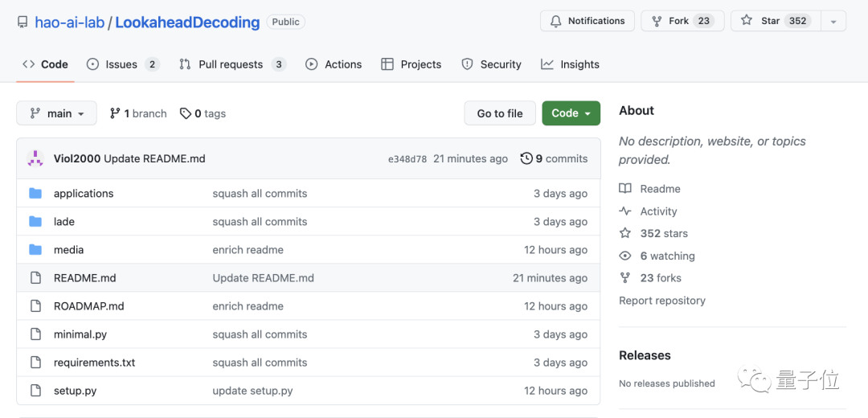
Task: Open the Pull requests tab
Action: click(x=231, y=64)
